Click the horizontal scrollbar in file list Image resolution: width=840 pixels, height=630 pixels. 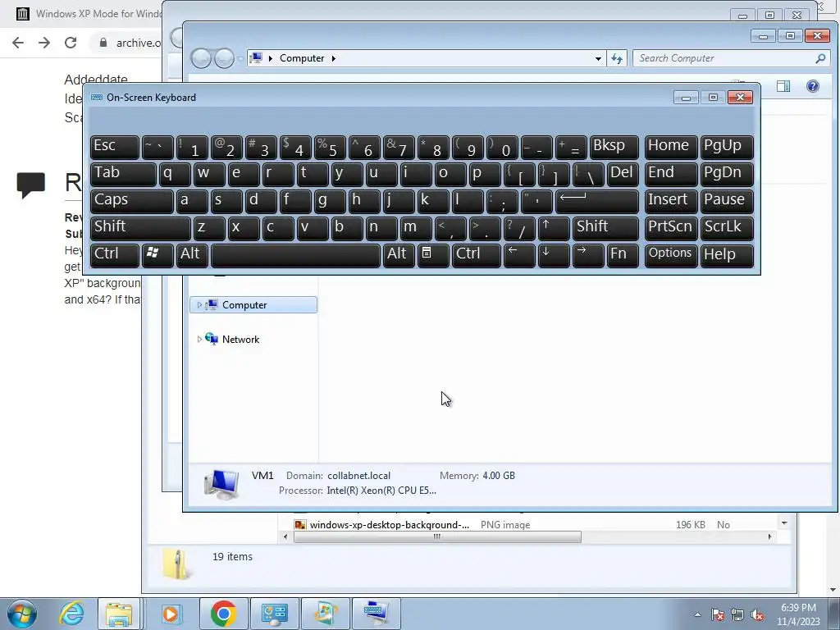tap(437, 536)
